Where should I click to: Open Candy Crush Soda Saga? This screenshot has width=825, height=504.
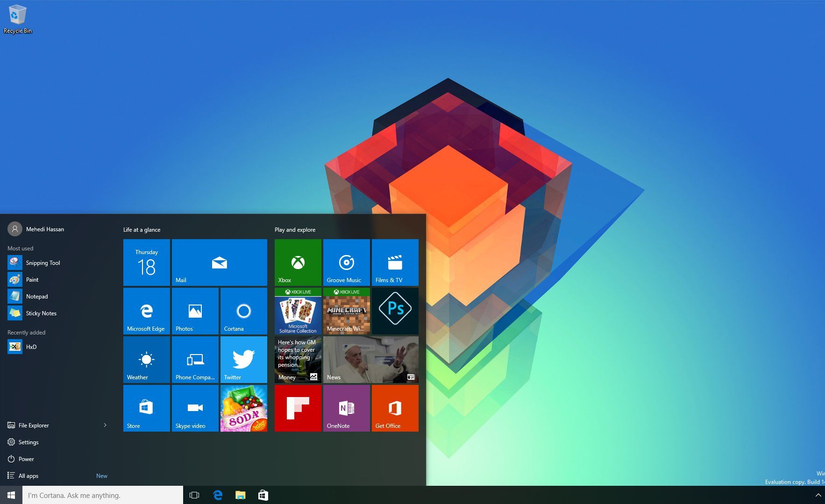(x=243, y=408)
